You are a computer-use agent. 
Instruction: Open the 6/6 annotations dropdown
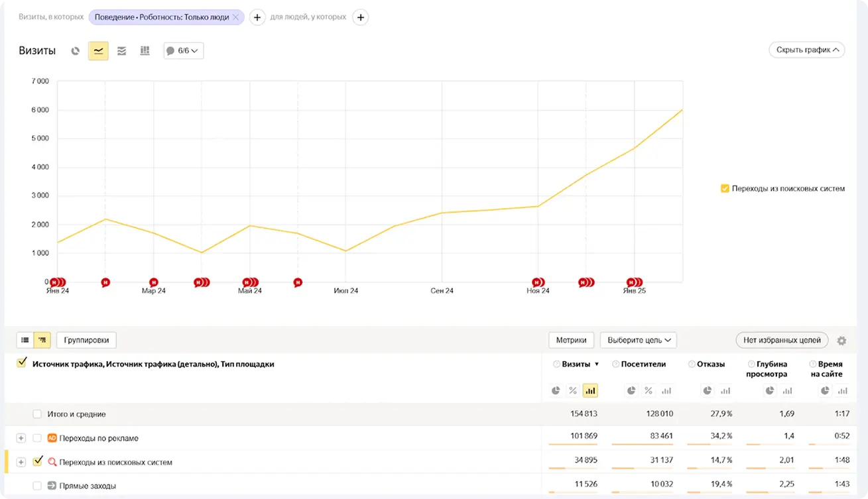tap(184, 51)
